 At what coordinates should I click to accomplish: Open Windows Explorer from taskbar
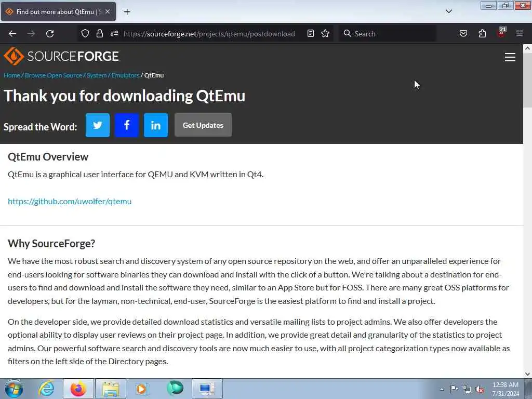point(111,389)
